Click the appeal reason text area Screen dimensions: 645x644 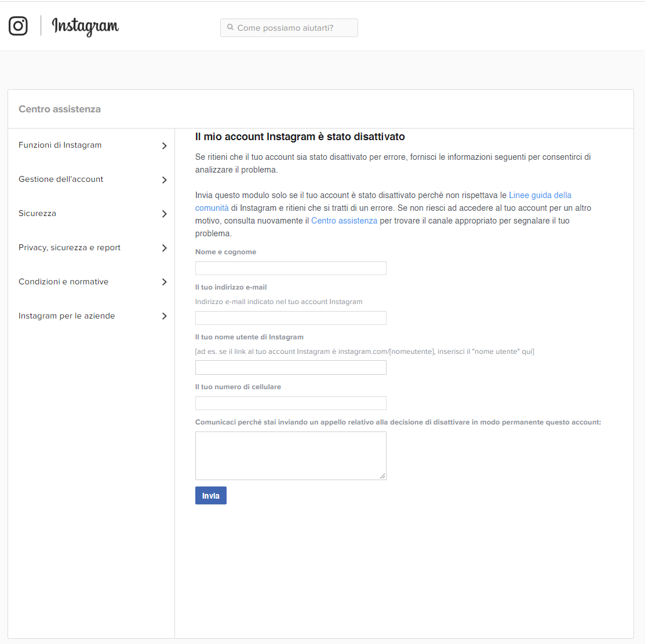(290, 456)
